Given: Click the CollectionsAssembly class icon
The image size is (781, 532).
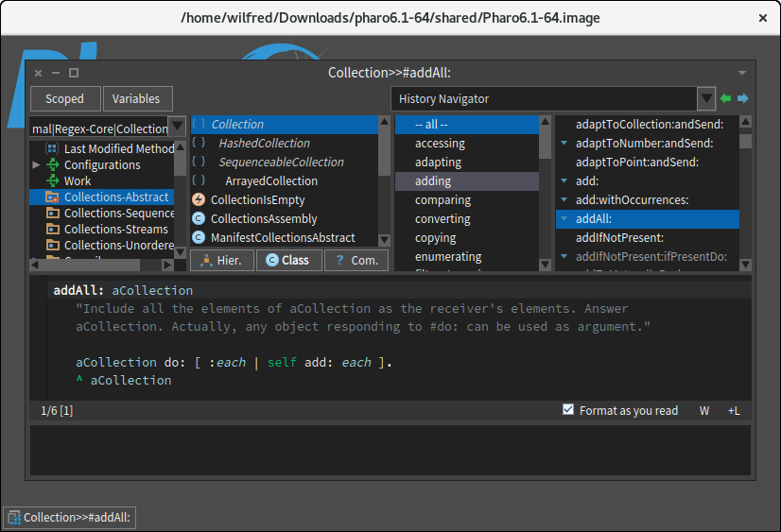Looking at the screenshot, I should point(199,218).
